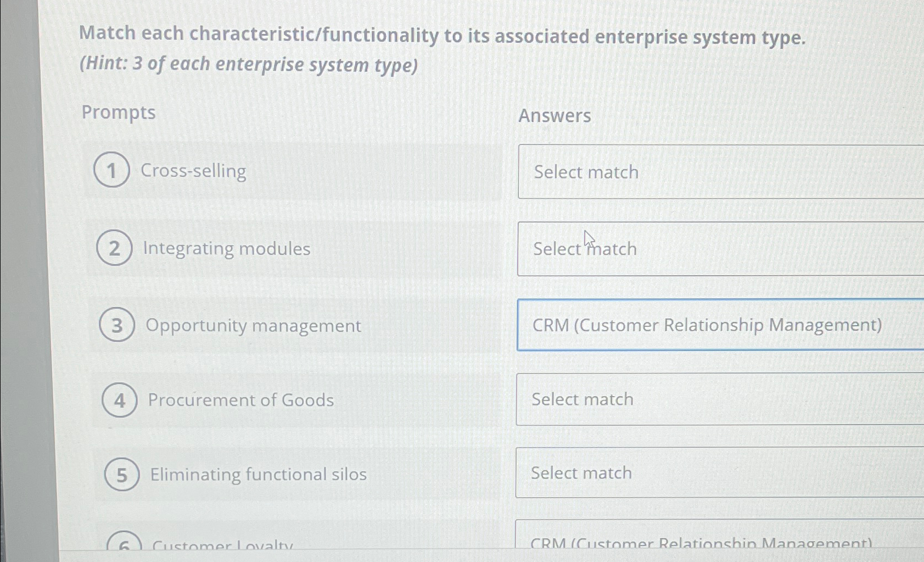Image resolution: width=924 pixels, height=562 pixels.
Task: Click the number badge 5 beside Eliminating functional silos
Action: pyautogui.click(x=123, y=475)
